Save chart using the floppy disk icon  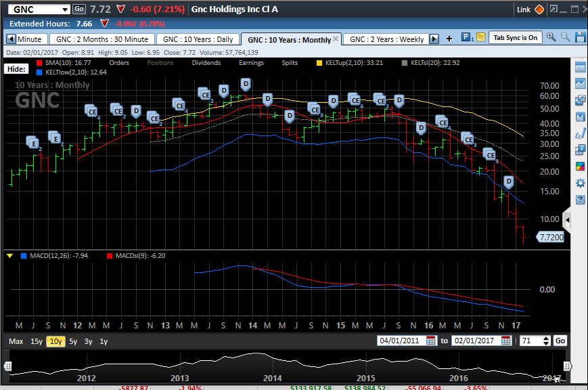580,37
